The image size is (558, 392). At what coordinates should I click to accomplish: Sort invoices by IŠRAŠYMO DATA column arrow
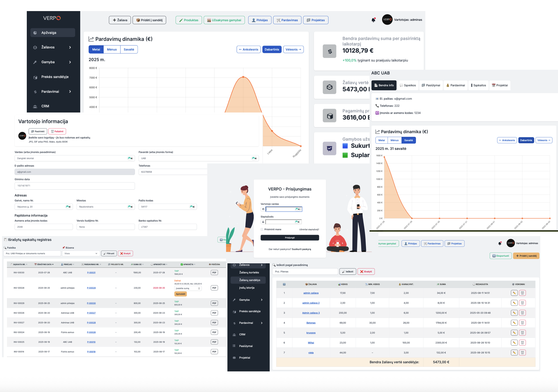coord(53,264)
